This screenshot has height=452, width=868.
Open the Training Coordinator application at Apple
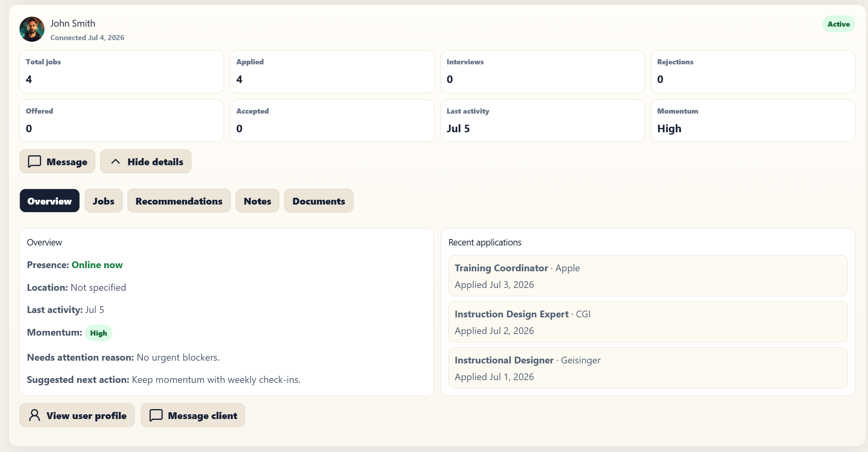(648, 276)
